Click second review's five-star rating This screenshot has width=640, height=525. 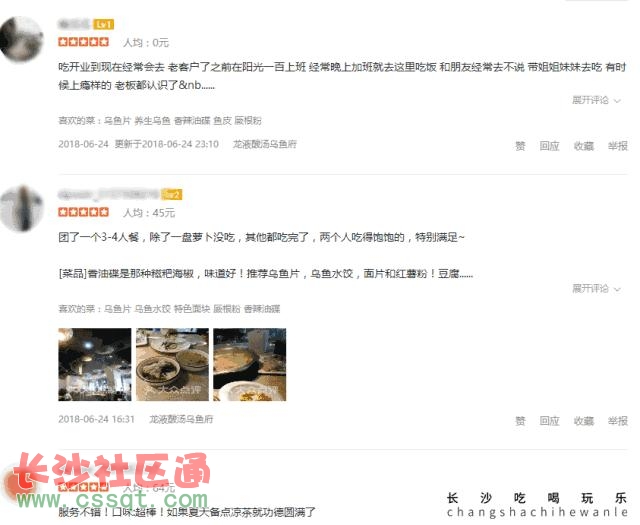(x=84, y=212)
